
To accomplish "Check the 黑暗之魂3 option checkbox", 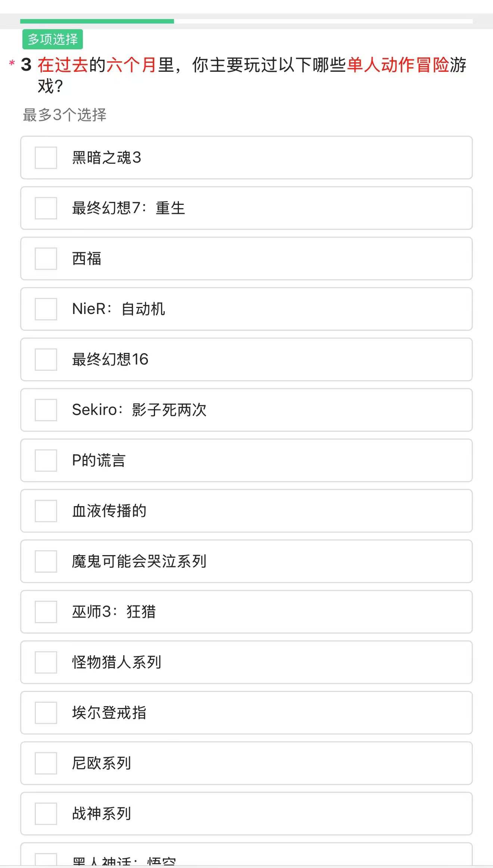I will pyautogui.click(x=46, y=158).
